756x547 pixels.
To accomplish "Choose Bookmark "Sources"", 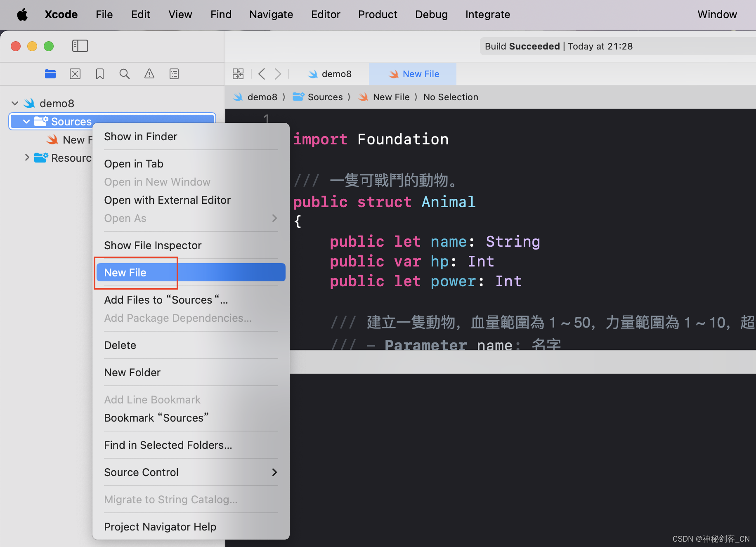I will click(191, 418).
